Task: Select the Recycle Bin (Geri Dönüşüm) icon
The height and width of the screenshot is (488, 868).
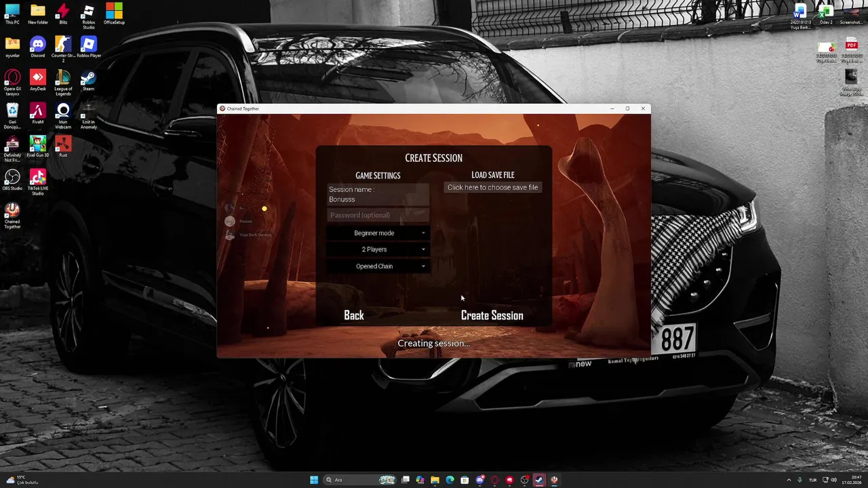Action: [x=12, y=116]
